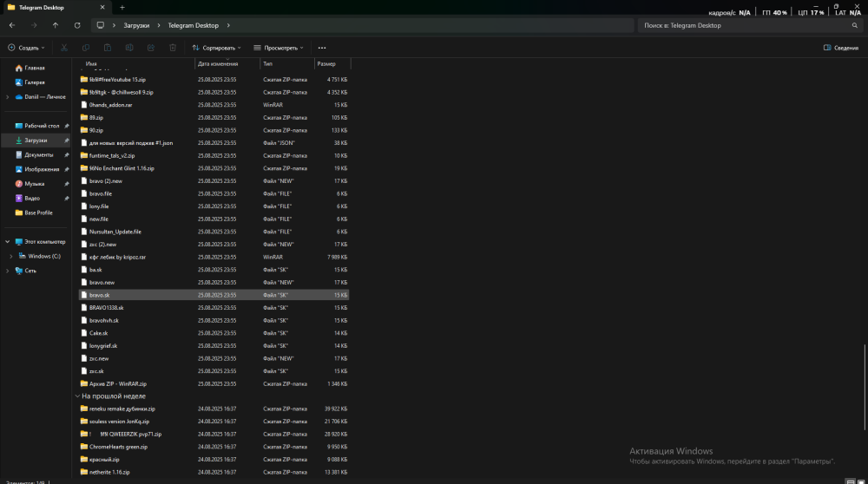Collapse Этот компьютер tree node

click(7, 242)
